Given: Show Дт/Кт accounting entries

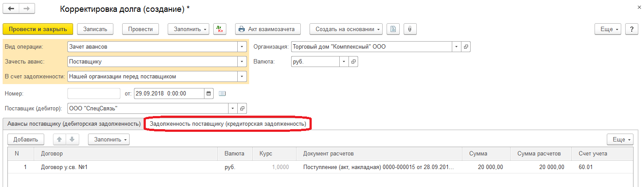Looking at the screenshot, I should pos(220,29).
